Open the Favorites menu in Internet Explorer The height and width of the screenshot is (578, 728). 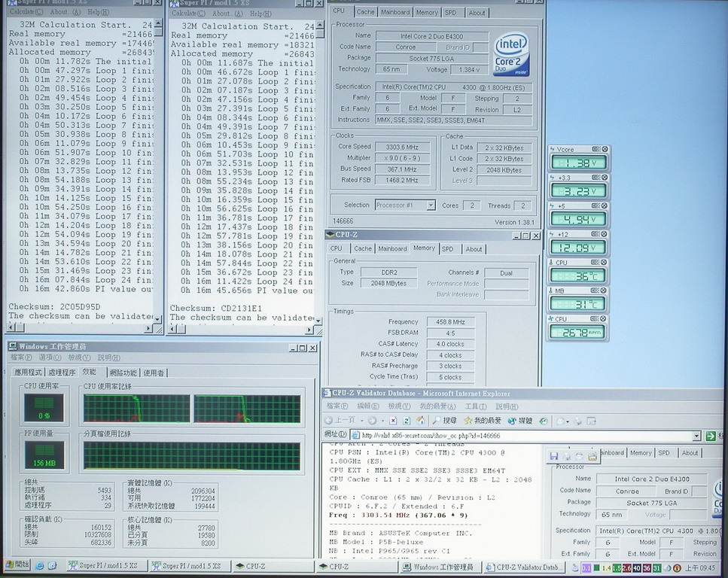[x=437, y=406]
